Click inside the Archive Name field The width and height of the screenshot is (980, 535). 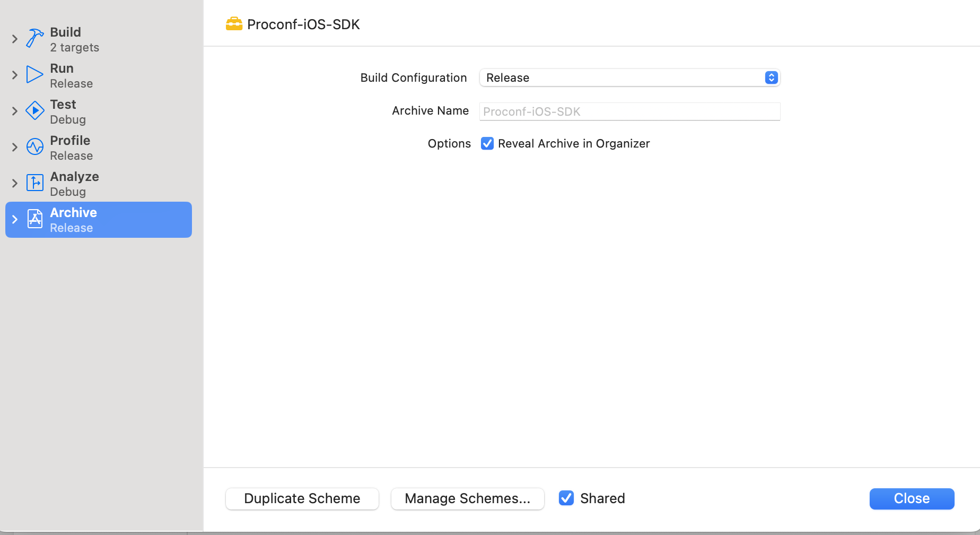click(x=629, y=111)
